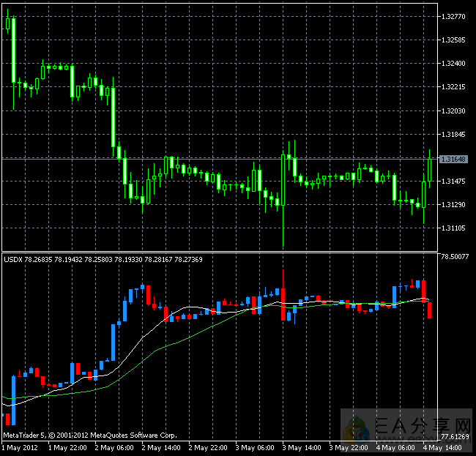Click the MetaTrader 5 copyright text

[90, 436]
